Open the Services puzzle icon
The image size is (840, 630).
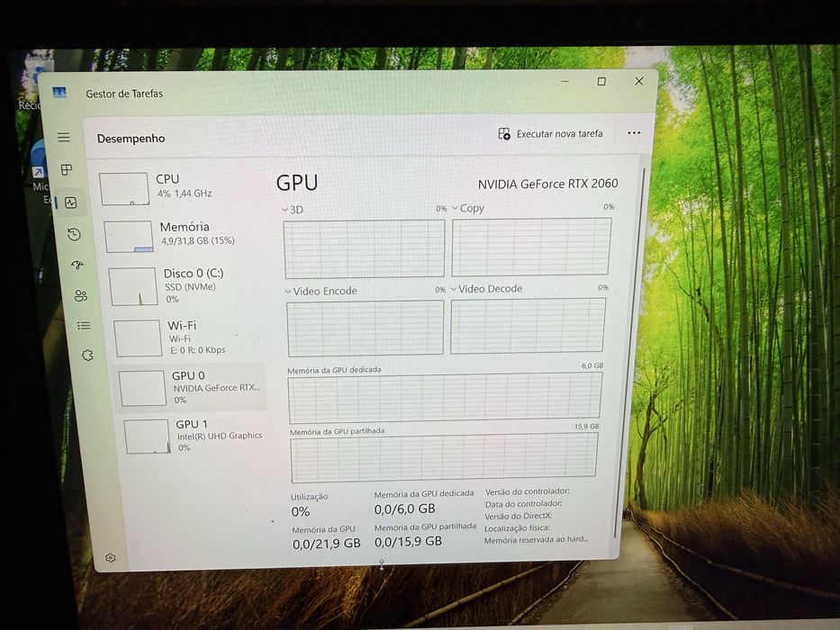click(x=87, y=355)
